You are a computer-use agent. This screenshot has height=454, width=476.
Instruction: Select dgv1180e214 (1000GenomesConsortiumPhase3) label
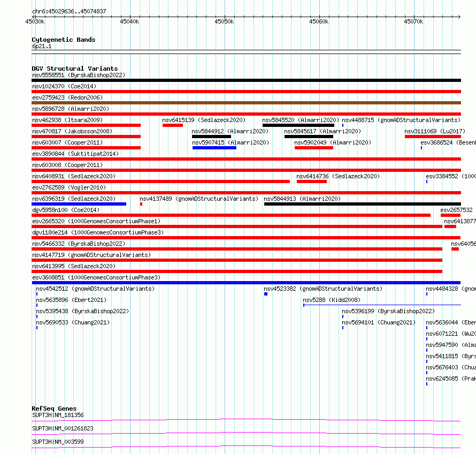click(x=98, y=232)
